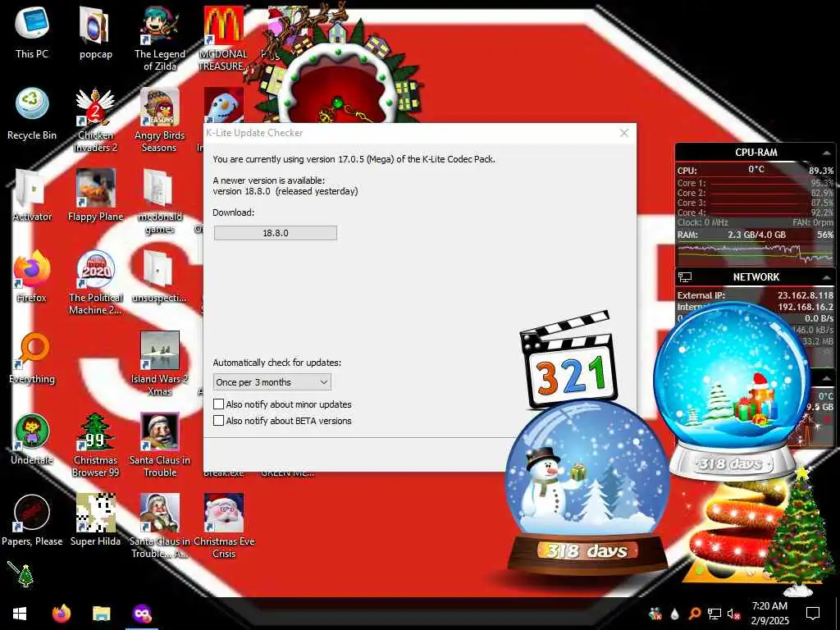Image resolution: width=840 pixels, height=630 pixels.
Task: Click the 'version 18.8.0 (released yesterday)' text
Action: pos(285,191)
